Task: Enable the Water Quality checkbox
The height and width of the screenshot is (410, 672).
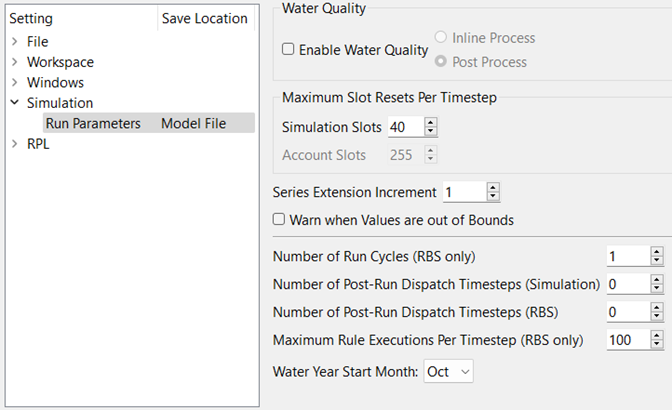Action: tap(289, 50)
